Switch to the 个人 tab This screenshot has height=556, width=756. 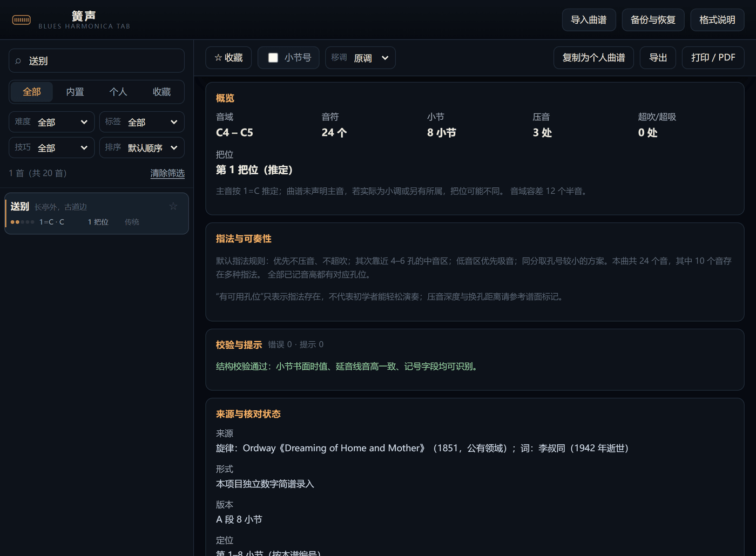coord(118,92)
